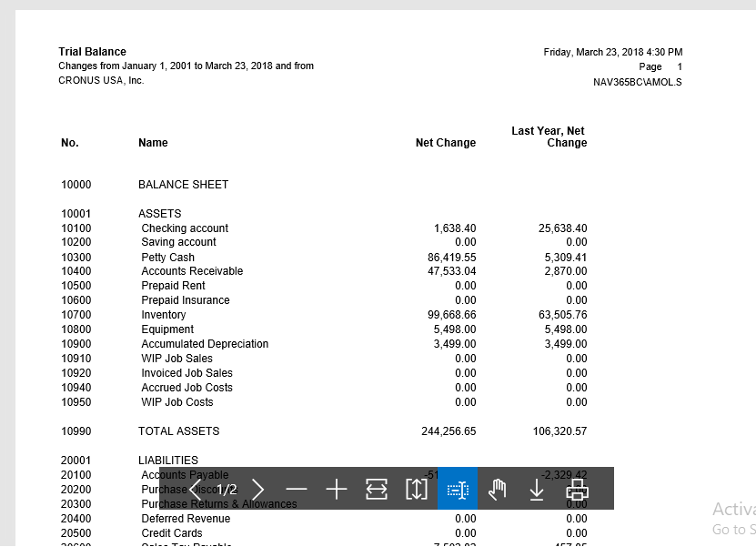This screenshot has height=547, width=756.
Task: Enable the hand pan tool
Action: click(497, 490)
